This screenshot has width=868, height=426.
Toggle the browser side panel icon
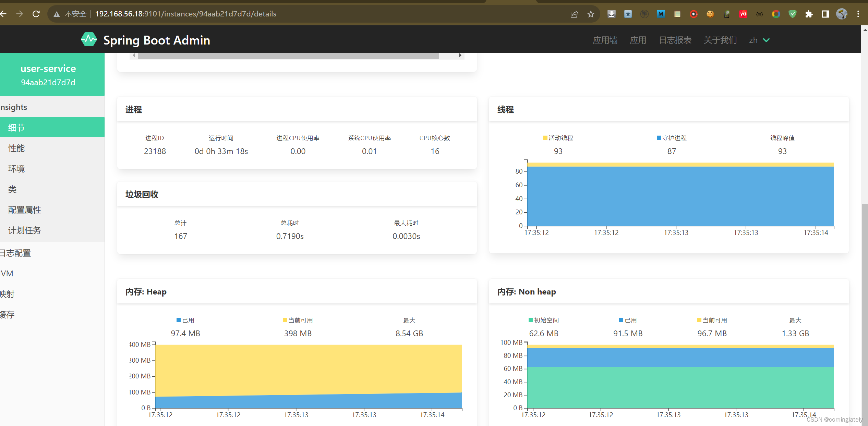click(x=825, y=14)
